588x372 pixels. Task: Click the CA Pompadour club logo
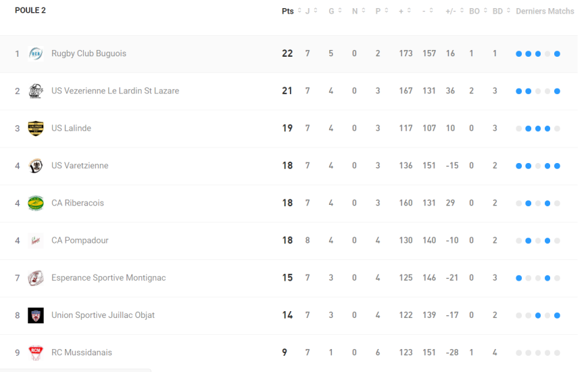pos(36,240)
